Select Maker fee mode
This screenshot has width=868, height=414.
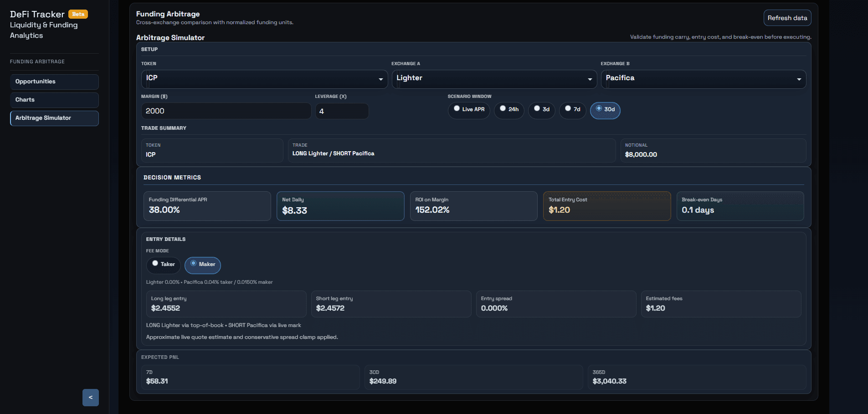tap(202, 265)
